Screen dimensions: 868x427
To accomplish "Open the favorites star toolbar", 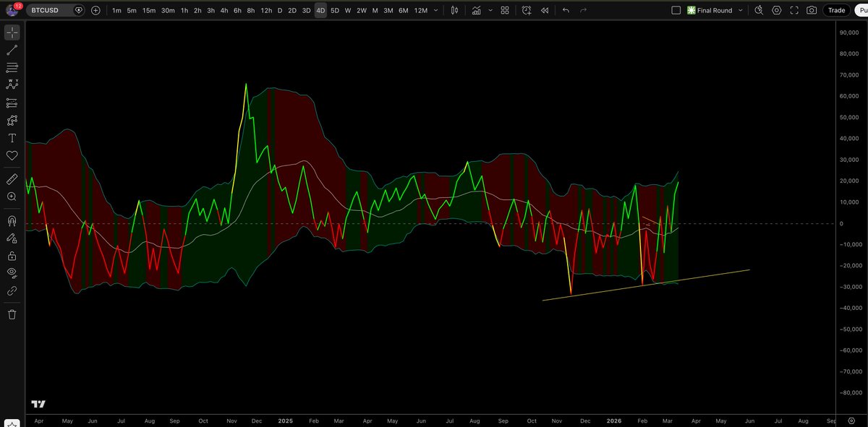I will 12,422.
